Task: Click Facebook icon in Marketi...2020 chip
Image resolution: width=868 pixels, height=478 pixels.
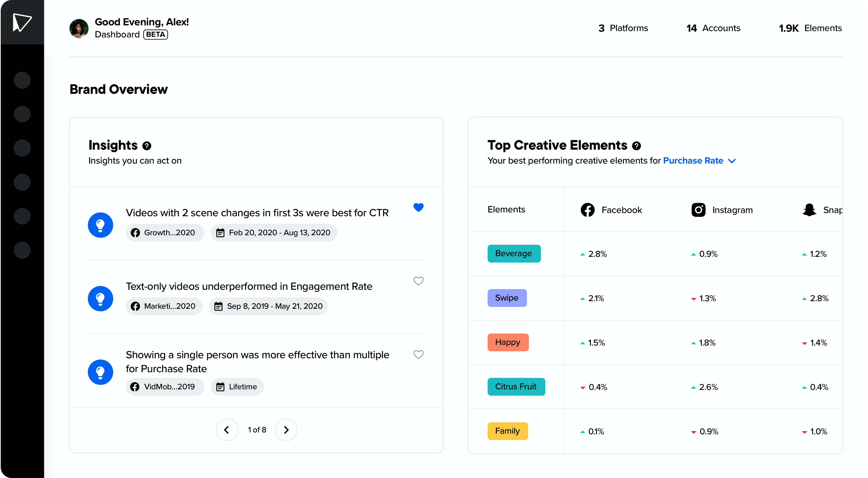Action: 135,306
